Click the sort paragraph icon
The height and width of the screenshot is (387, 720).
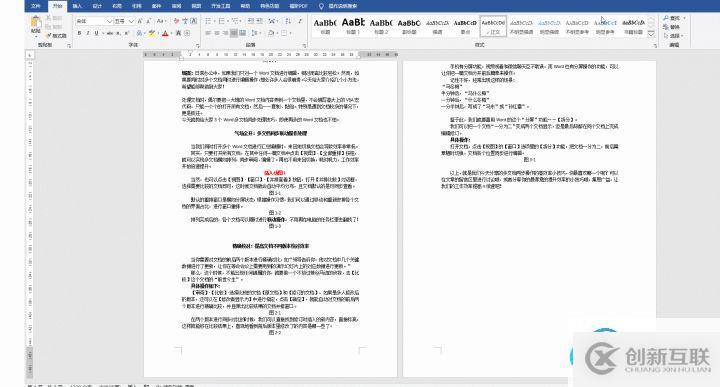point(288,21)
